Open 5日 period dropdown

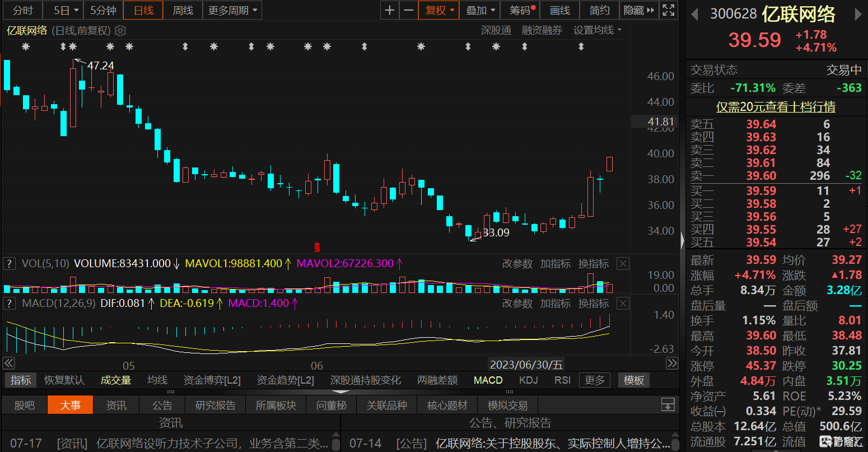(63, 10)
